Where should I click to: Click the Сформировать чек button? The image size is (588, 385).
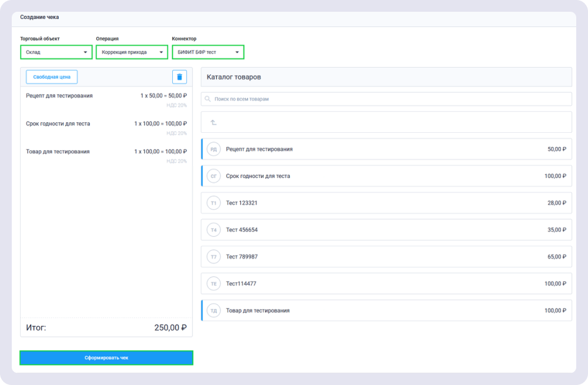[106, 357]
